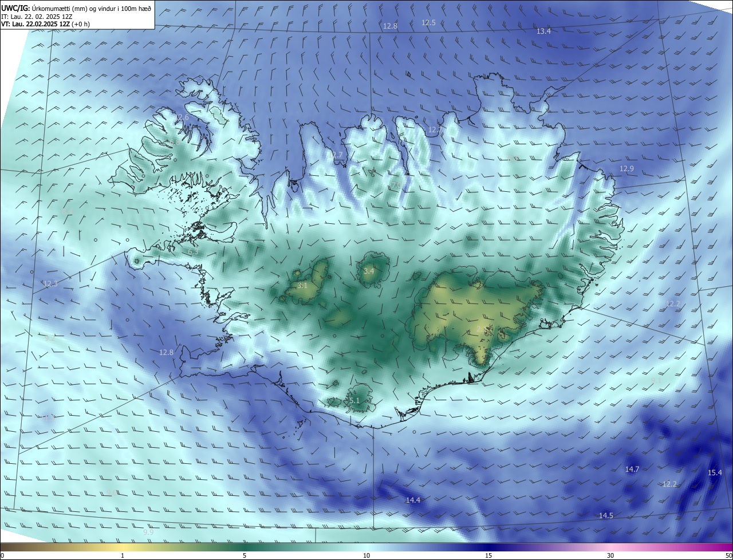The width and height of the screenshot is (733, 560).
Task: Click the 3.1 value on Langjökull glacier
Action: 302,285
